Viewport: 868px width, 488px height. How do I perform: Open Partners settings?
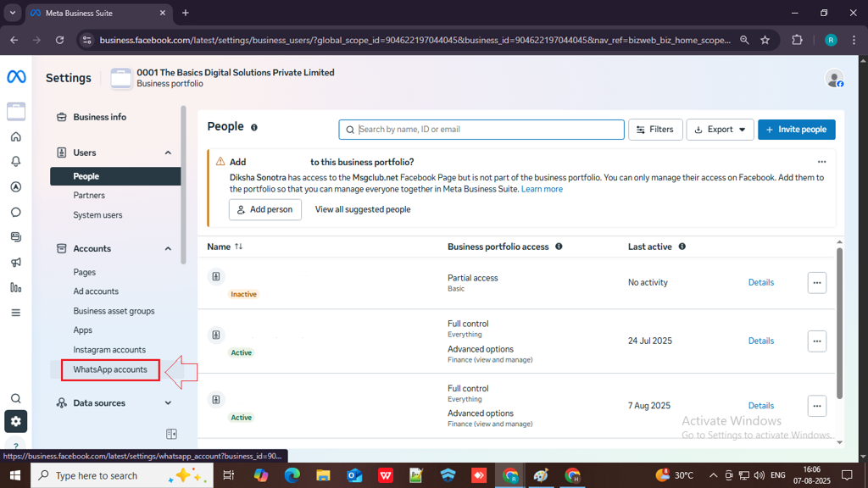coord(89,196)
